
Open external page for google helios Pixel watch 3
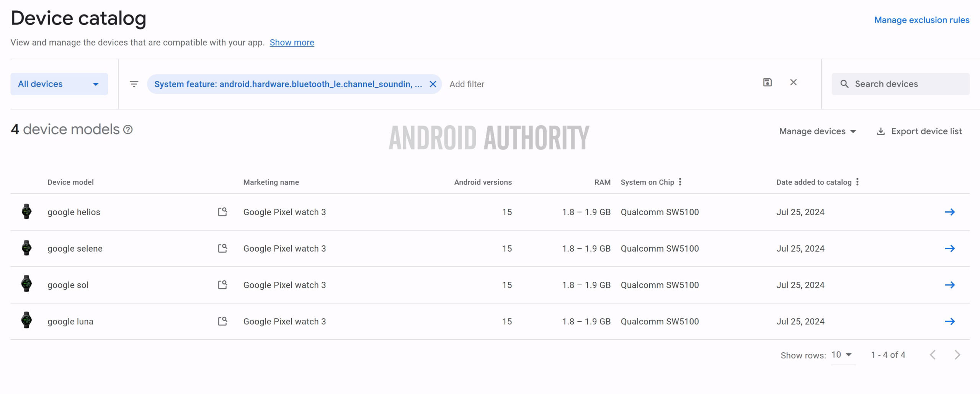tap(222, 212)
